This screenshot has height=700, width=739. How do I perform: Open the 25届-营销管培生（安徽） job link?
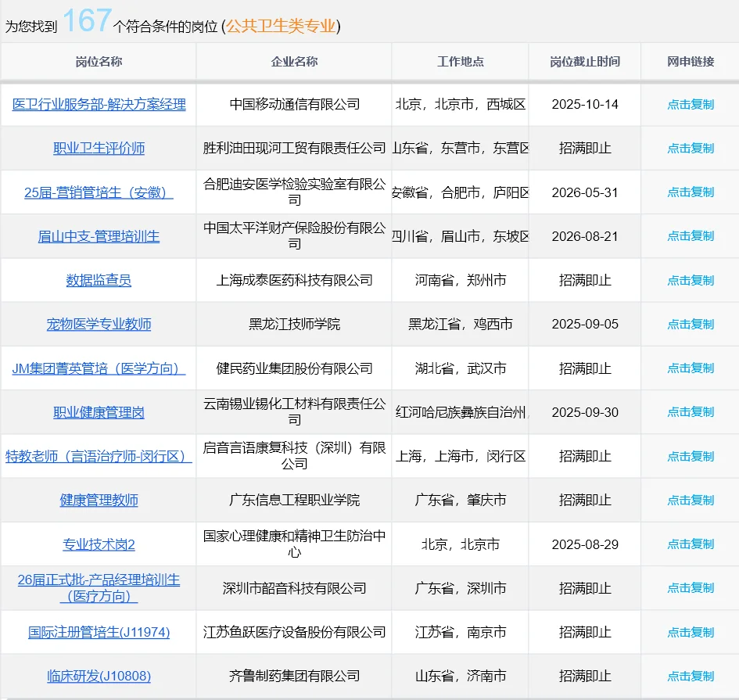[99, 192]
